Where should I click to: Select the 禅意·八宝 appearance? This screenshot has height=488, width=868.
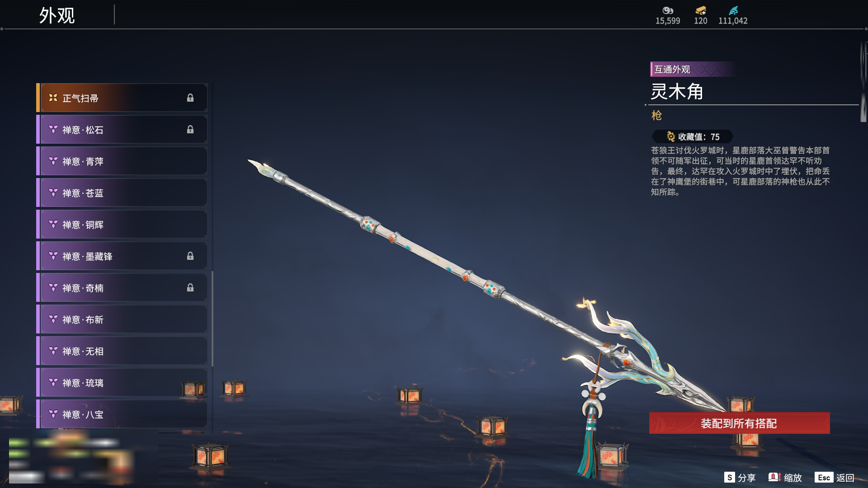coord(122,414)
